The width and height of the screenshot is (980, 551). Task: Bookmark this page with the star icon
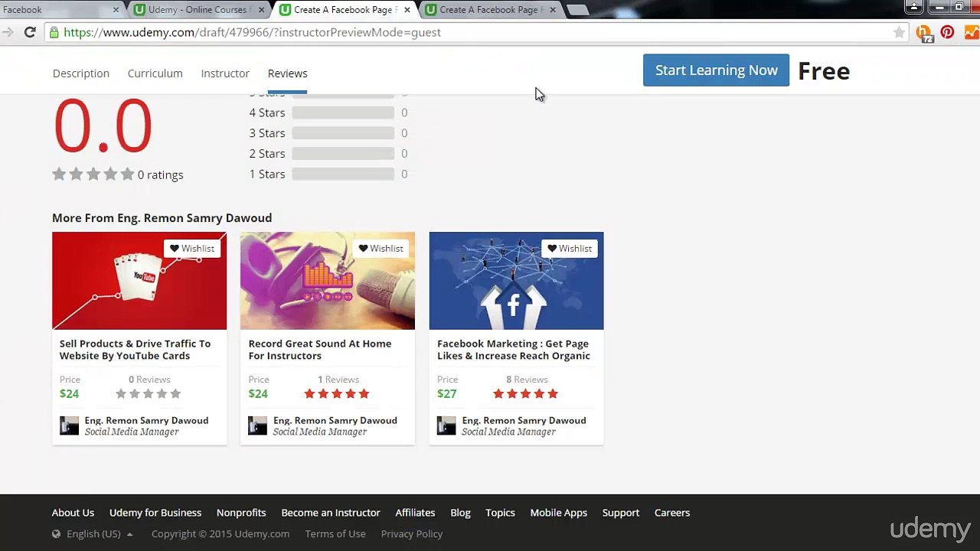coord(899,32)
